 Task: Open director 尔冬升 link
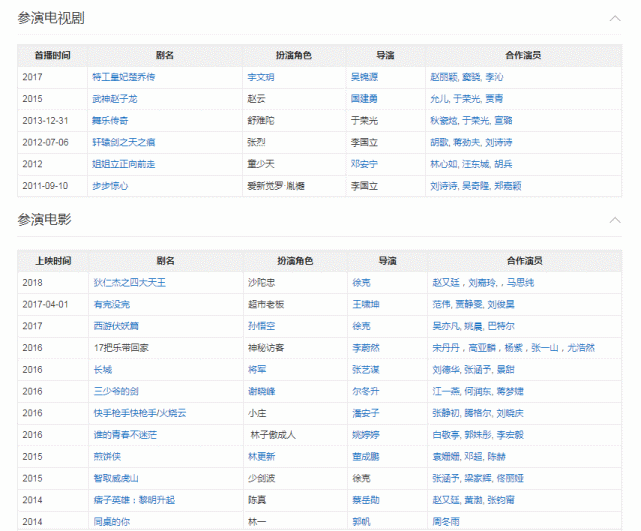(x=366, y=391)
